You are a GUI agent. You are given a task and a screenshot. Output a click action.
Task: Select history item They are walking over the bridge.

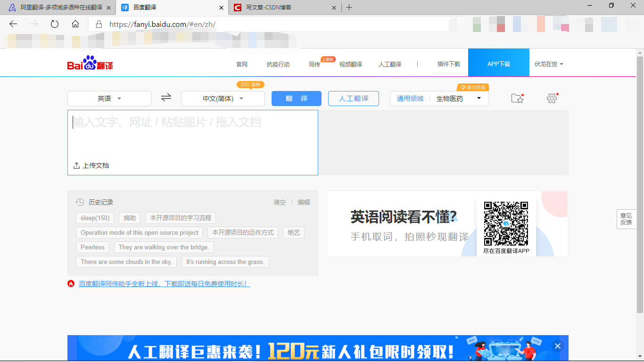pos(164,247)
